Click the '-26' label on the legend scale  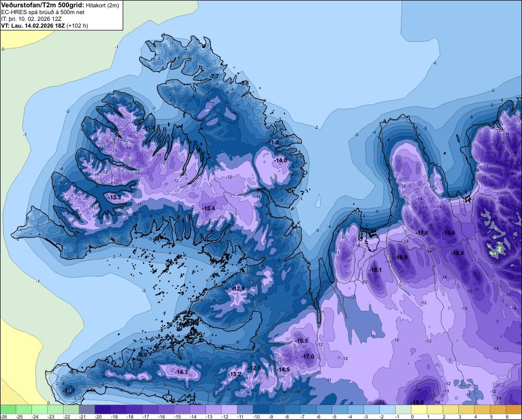(4, 417)
